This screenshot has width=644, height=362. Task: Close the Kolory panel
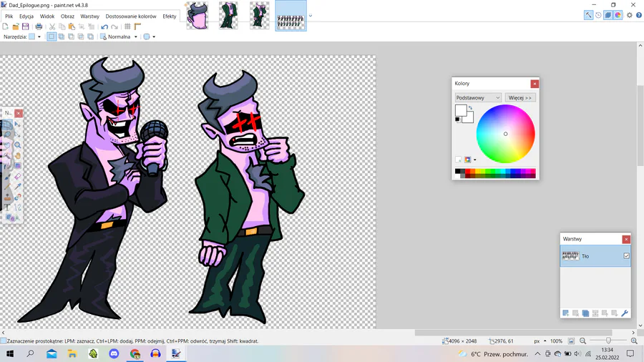(535, 84)
